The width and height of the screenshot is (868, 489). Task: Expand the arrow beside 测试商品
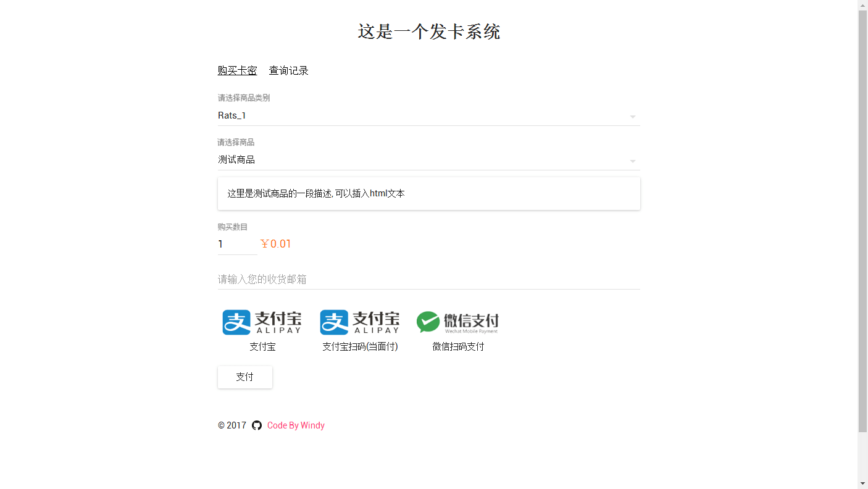(x=633, y=161)
